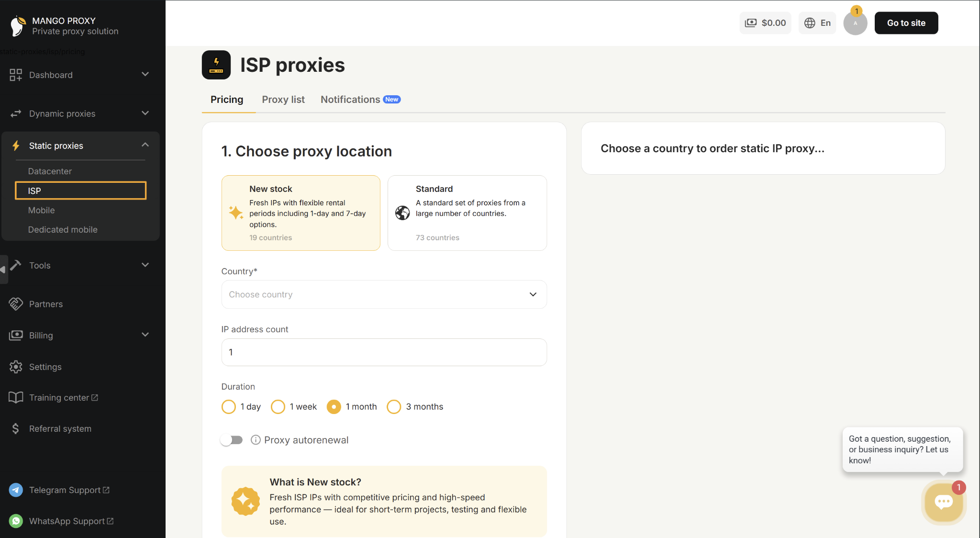
Task: Open the live chat bubble icon
Action: click(x=944, y=502)
